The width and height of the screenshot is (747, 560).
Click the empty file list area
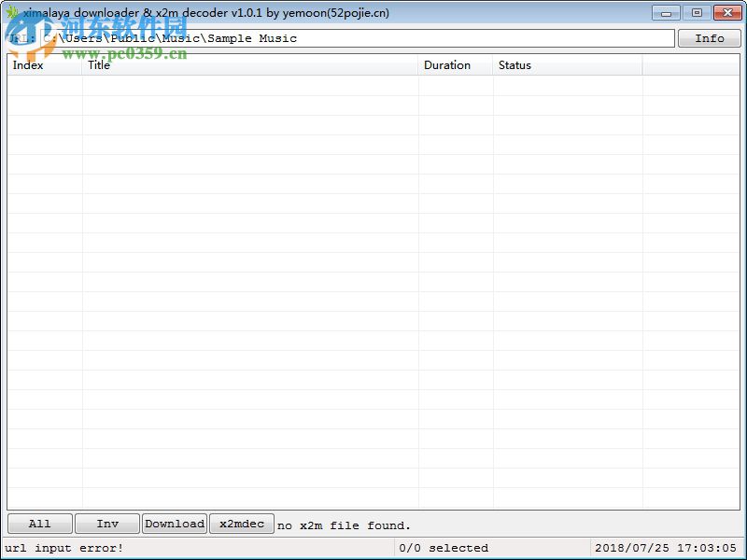click(373, 280)
